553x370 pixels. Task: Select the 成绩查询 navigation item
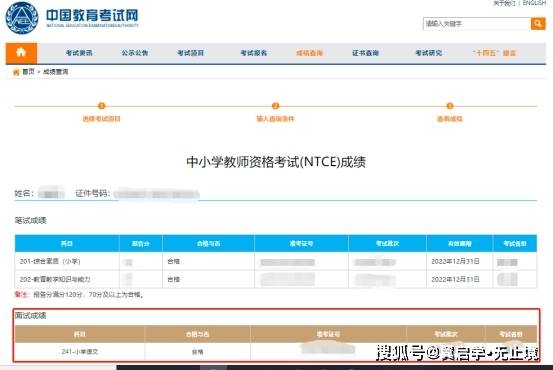tap(309, 53)
